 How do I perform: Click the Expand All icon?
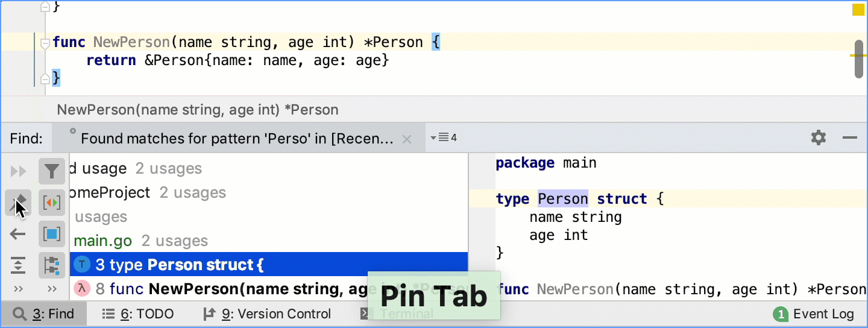point(18,265)
